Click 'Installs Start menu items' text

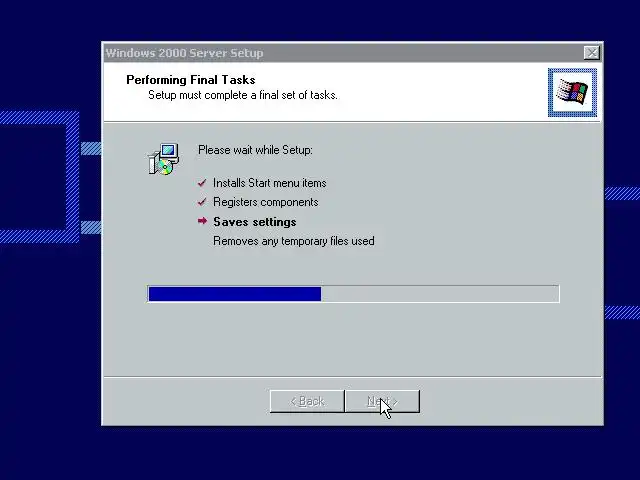[269, 183]
